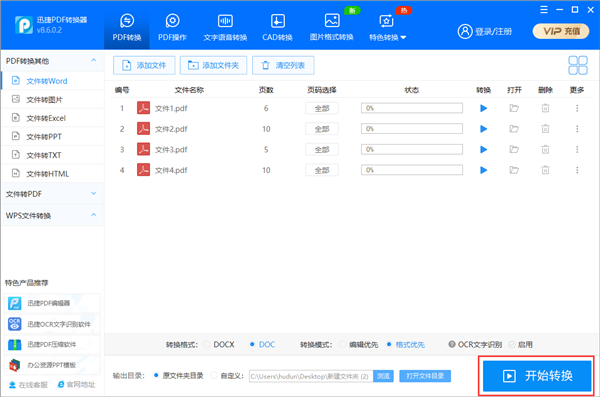The height and width of the screenshot is (397, 600).
Task: Click 添加文件 button
Action: click(x=144, y=65)
